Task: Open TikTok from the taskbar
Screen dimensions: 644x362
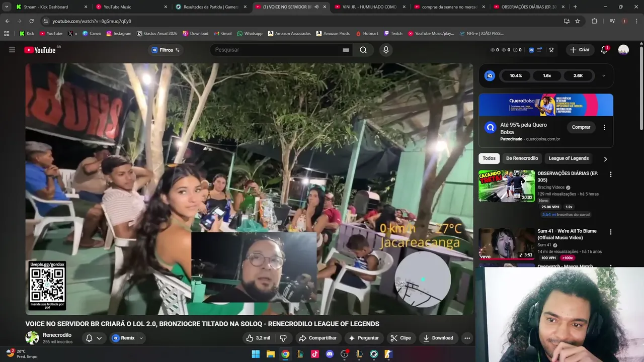Action: 315,354
